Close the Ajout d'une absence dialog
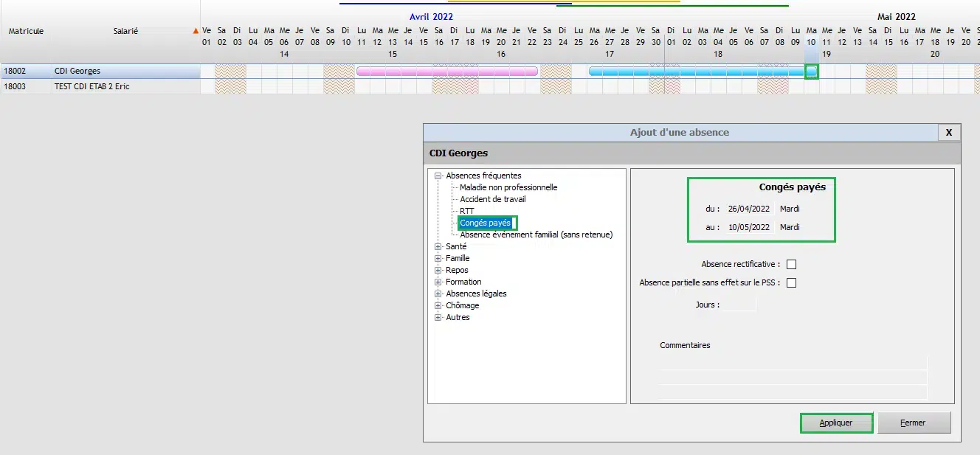 (x=949, y=132)
